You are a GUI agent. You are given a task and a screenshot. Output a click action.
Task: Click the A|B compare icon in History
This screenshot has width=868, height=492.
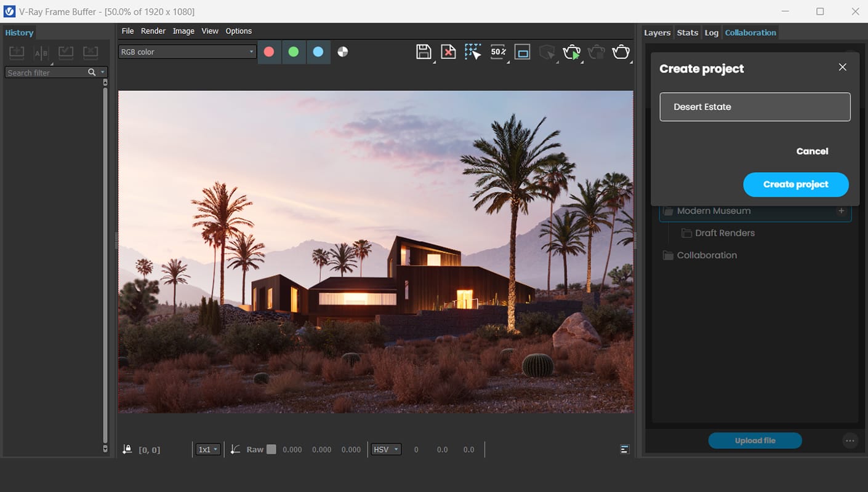[41, 53]
